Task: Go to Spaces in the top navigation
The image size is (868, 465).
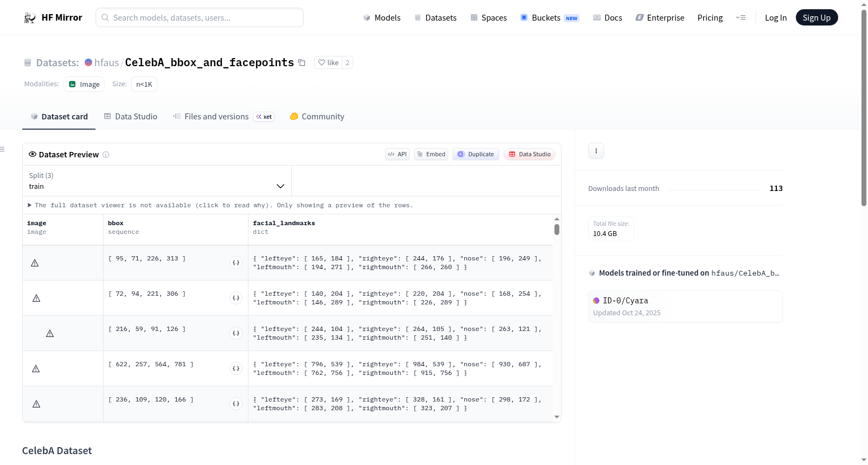Action: [488, 18]
